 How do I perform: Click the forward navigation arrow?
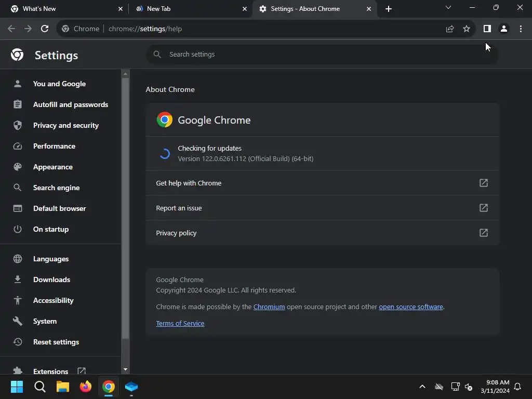(28, 29)
